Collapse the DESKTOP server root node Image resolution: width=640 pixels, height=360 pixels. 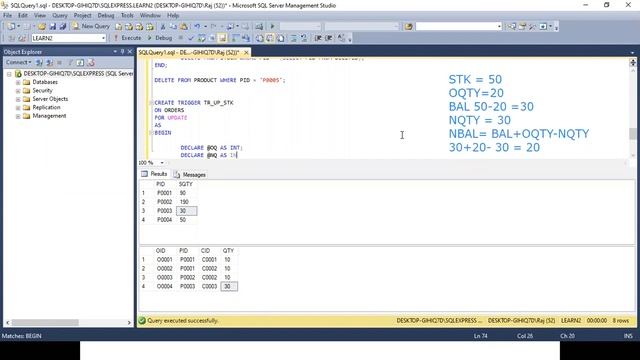[9, 74]
